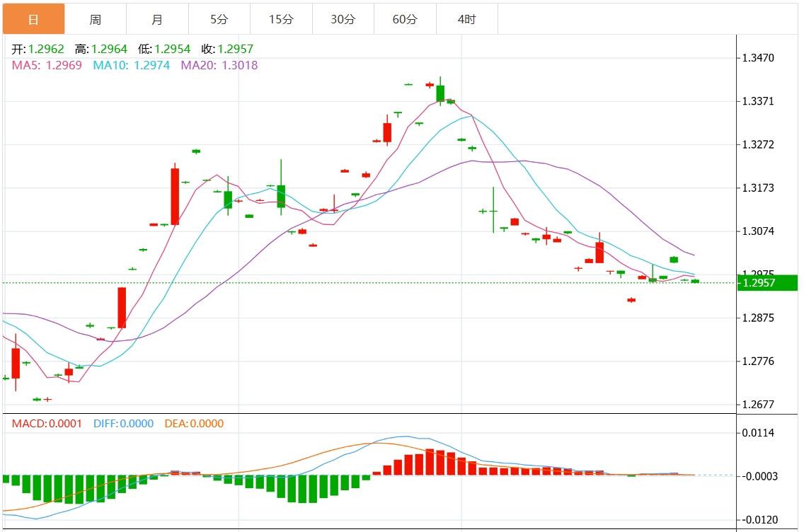Select the 15分 interval tab
The width and height of the screenshot is (804, 532).
coord(281,19)
